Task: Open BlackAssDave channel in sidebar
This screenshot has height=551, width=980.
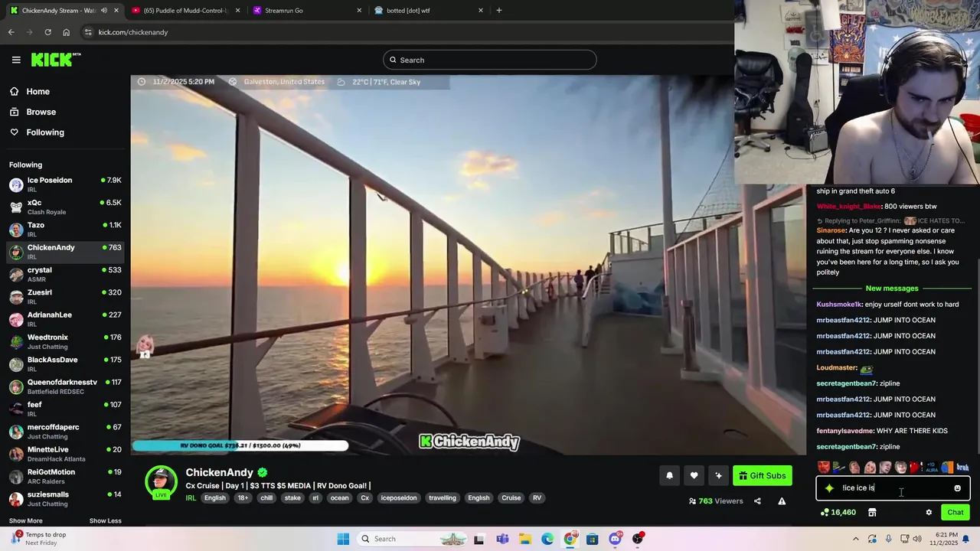Action: coord(65,364)
